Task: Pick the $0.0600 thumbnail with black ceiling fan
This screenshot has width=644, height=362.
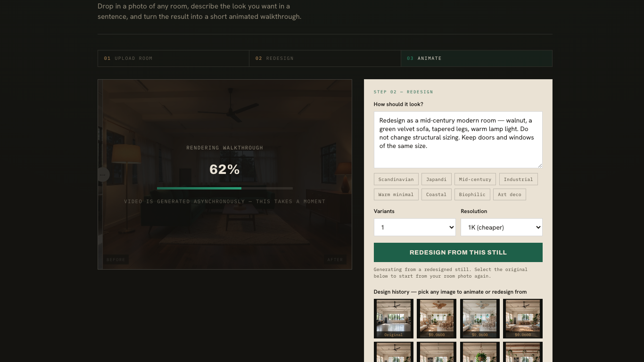Action: (x=523, y=319)
